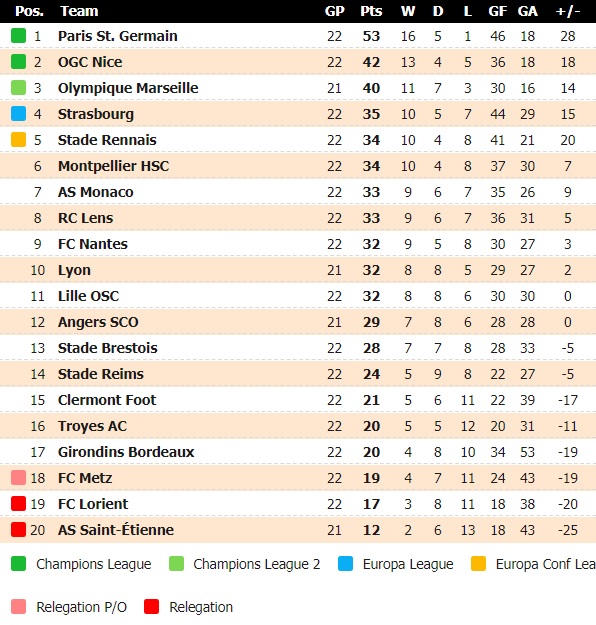Click light green marker next to Olympique Marseille

18,88
